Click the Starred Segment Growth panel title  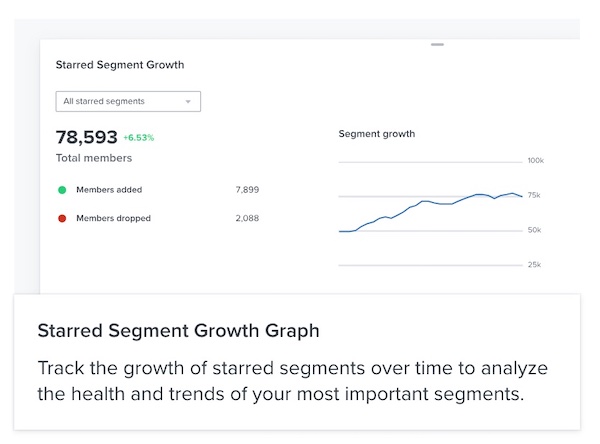click(x=120, y=65)
